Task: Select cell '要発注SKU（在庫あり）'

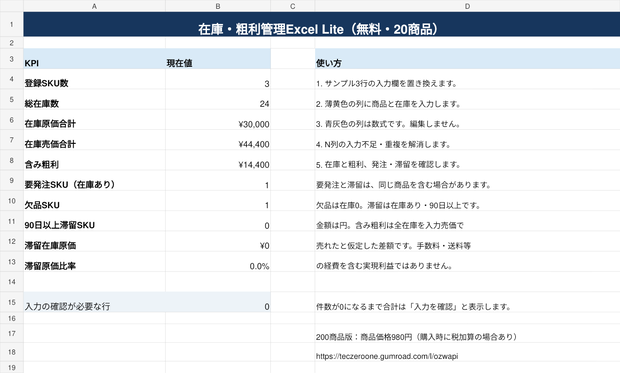Action: coord(94,181)
